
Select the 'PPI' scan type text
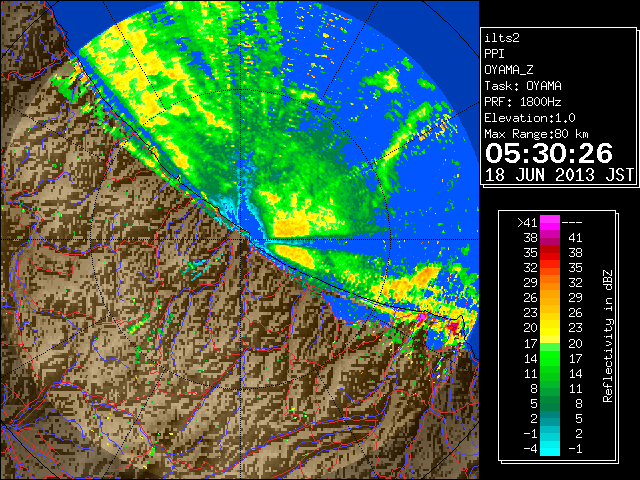pos(494,54)
